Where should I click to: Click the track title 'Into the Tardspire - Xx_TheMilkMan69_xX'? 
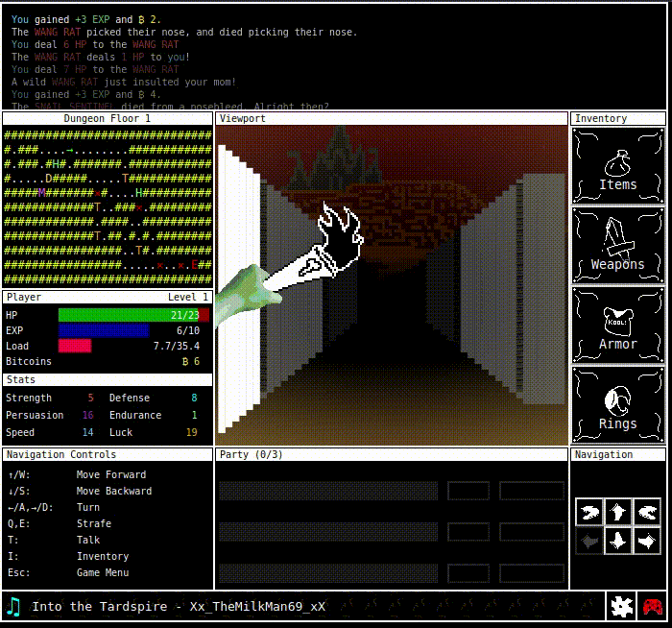(179, 607)
